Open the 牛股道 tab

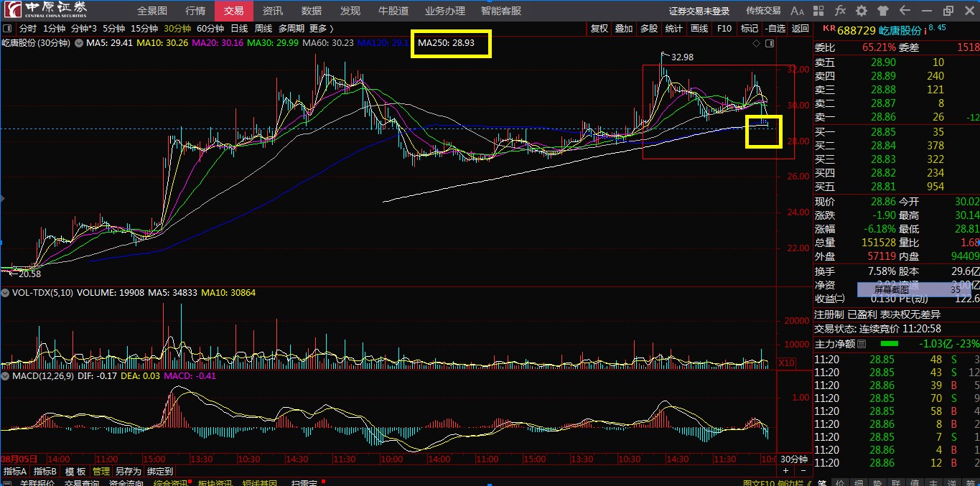click(393, 11)
